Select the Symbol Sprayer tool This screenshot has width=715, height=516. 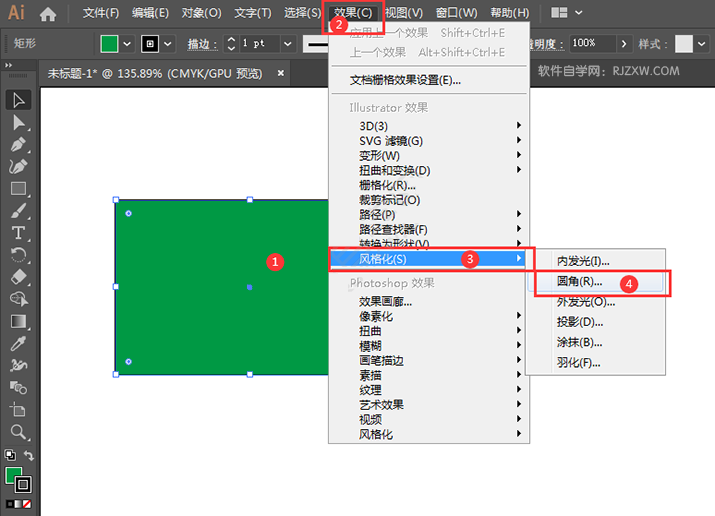(18, 365)
